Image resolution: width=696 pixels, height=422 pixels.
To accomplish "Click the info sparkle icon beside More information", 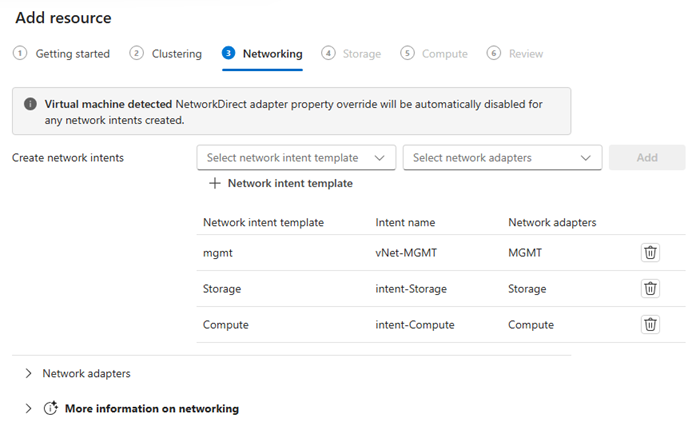I will tap(51, 408).
